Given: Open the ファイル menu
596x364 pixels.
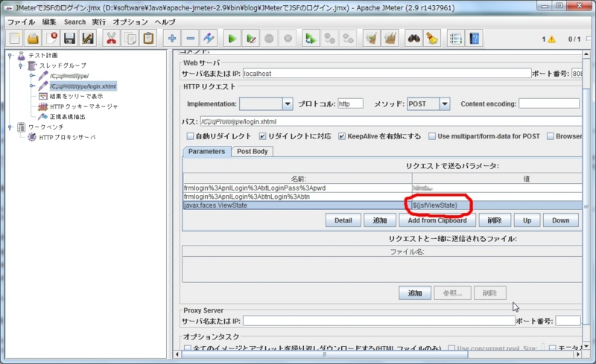Looking at the screenshot, I should pyautogui.click(x=22, y=22).
